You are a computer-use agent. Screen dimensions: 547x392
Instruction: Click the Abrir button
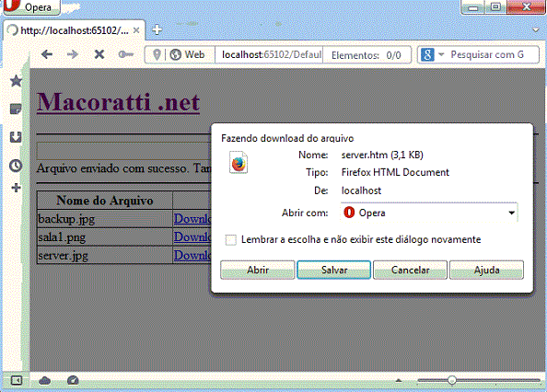[x=258, y=270]
